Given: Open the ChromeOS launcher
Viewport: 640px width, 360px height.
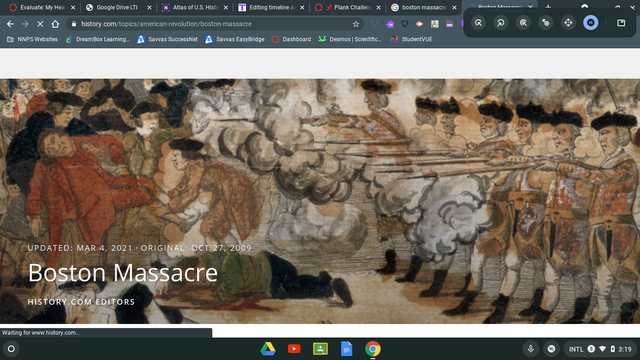Looking at the screenshot, I should click(x=11, y=349).
